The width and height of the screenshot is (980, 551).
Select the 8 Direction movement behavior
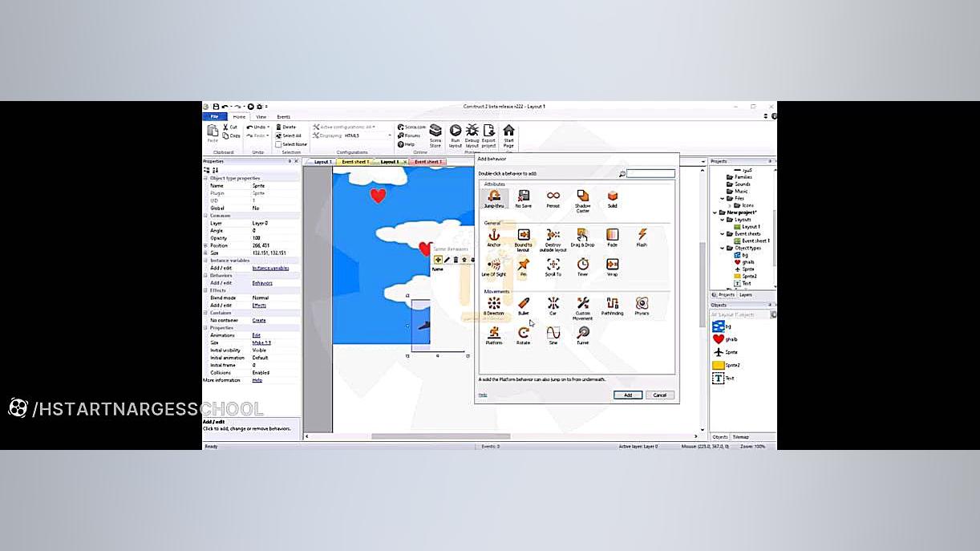click(494, 306)
